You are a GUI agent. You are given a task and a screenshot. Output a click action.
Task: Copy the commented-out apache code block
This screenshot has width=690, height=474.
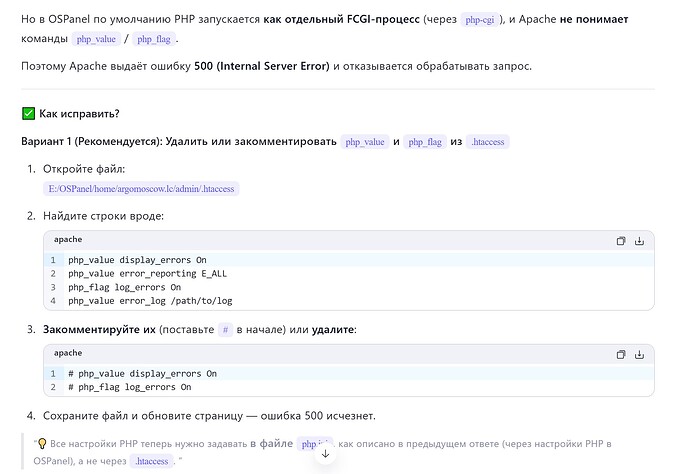click(x=621, y=354)
